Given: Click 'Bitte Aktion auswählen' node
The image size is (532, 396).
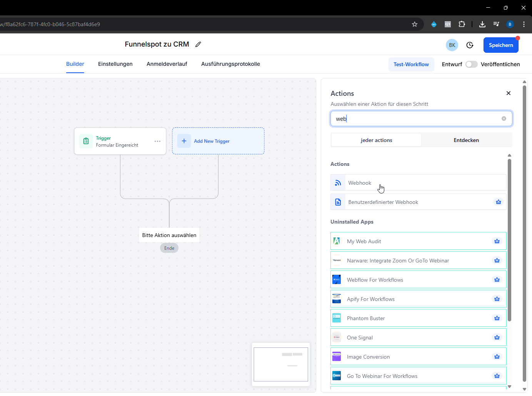Looking at the screenshot, I should (x=169, y=235).
